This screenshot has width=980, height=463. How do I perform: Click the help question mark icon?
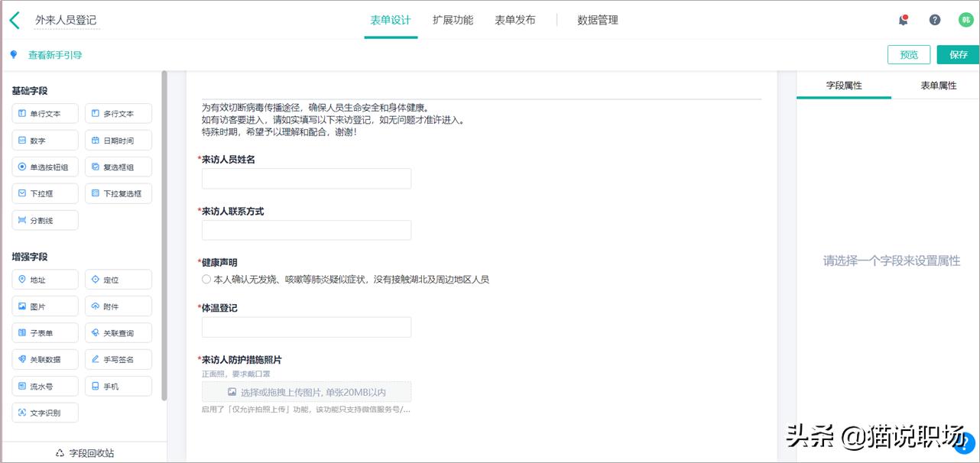pyautogui.click(x=934, y=19)
